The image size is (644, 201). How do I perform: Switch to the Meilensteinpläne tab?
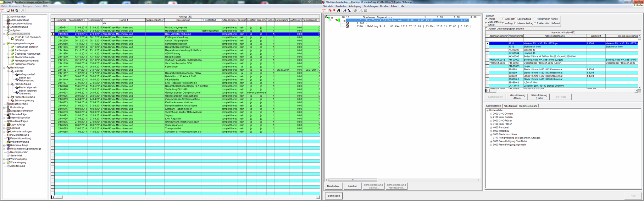click(x=528, y=106)
